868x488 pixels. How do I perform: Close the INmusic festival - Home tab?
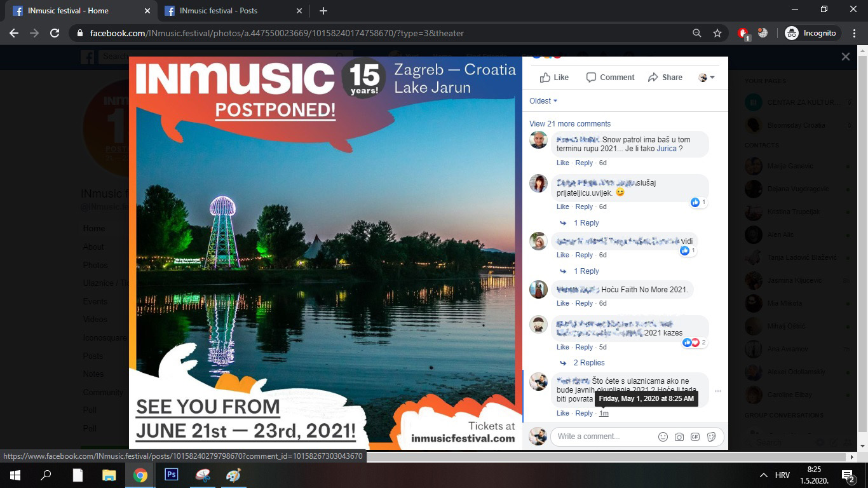(147, 11)
